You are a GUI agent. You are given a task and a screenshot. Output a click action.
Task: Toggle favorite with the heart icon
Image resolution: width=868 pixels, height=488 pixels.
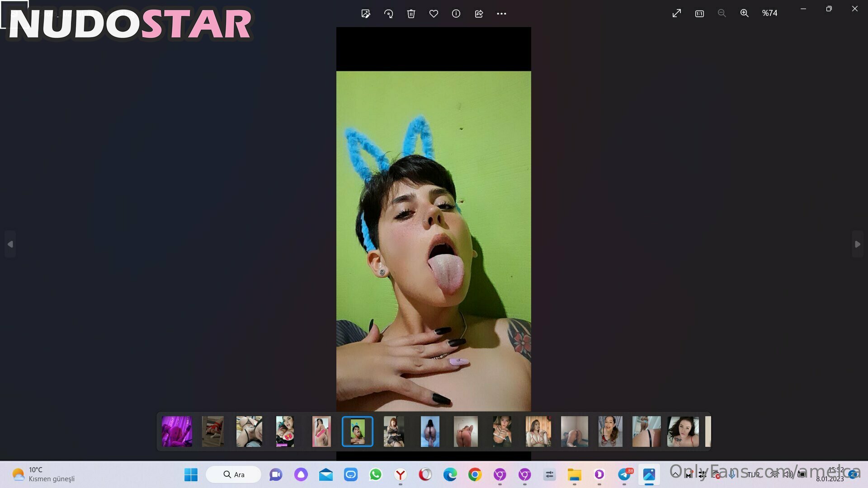coord(434,14)
